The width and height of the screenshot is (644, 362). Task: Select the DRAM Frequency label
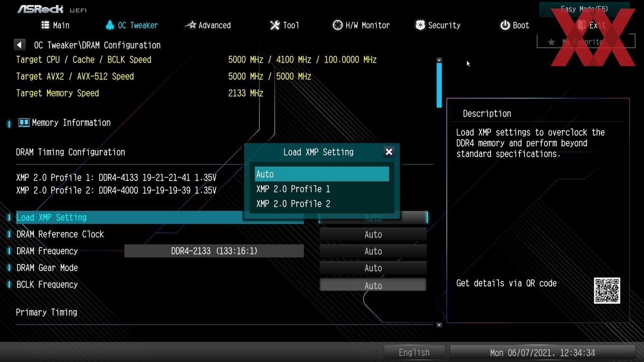pyautogui.click(x=47, y=251)
